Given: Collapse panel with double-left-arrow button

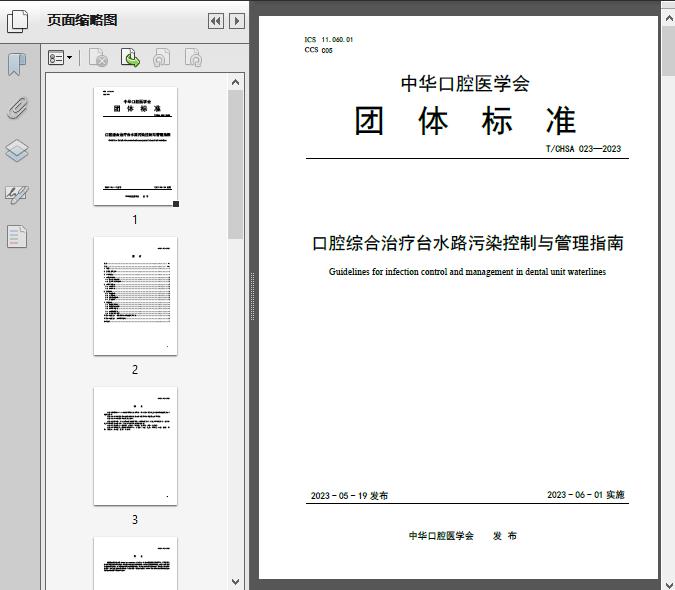Looking at the screenshot, I should pos(216,21).
